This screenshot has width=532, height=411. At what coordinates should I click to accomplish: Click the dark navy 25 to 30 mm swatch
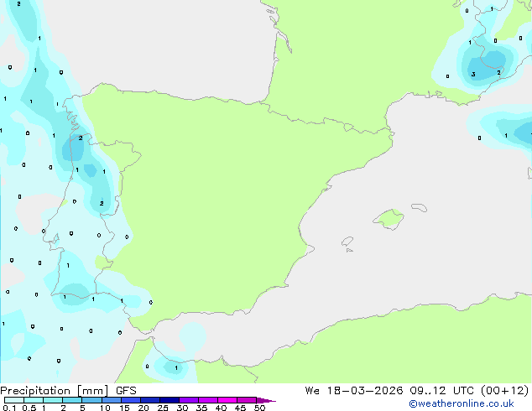click(x=170, y=400)
